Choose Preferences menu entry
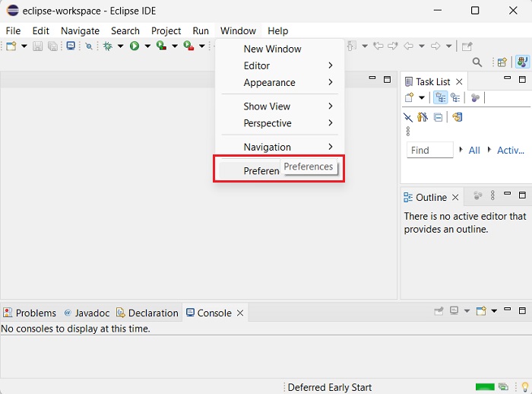 280,170
